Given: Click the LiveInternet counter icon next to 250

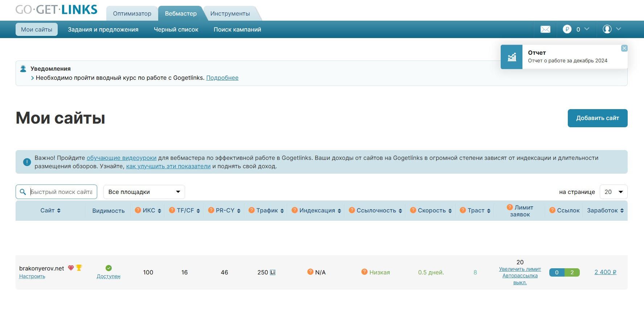Looking at the screenshot, I should [272, 272].
